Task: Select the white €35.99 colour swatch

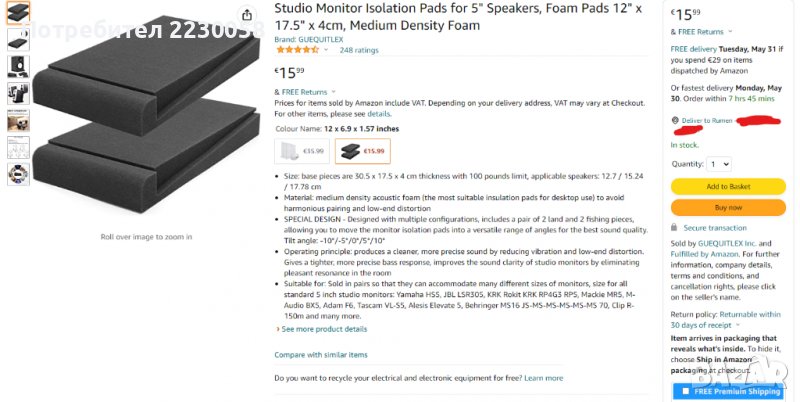Action: [303, 151]
